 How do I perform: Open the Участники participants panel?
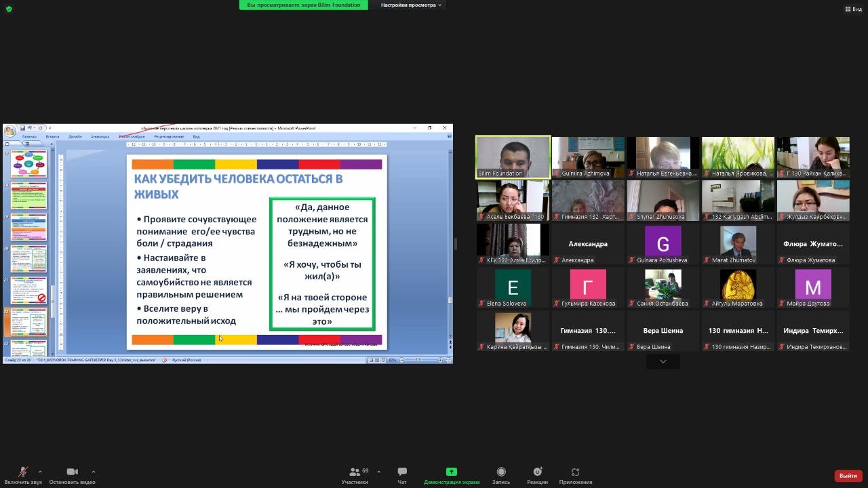[355, 475]
